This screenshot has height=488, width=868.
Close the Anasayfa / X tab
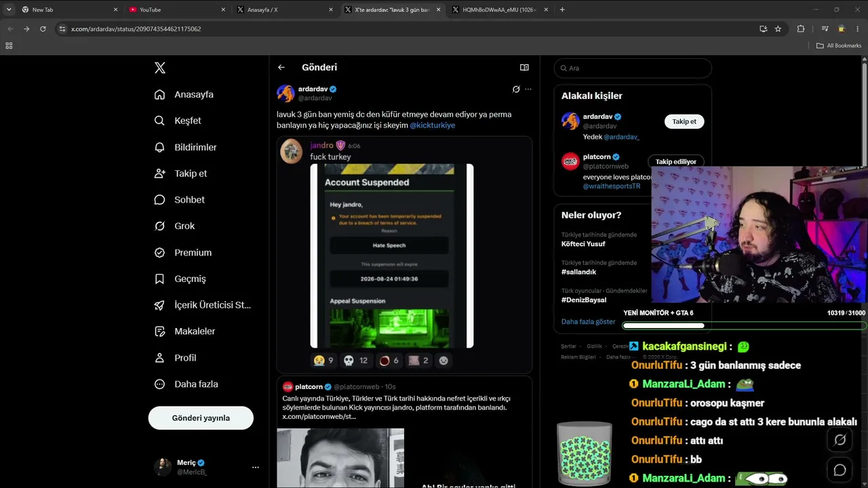tap(331, 9)
